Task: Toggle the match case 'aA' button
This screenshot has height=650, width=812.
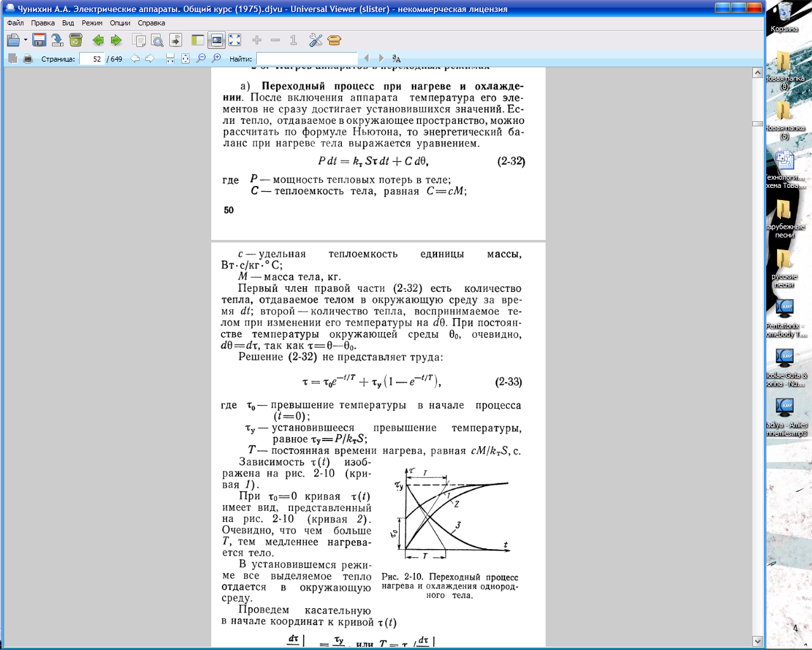Action: 396,58
